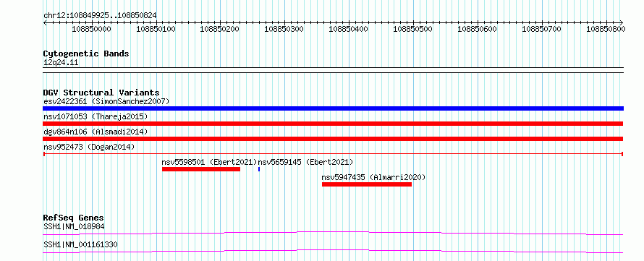Click the red nsv1071053 variant bar
The height and width of the screenshot is (261, 644).
pos(333,124)
